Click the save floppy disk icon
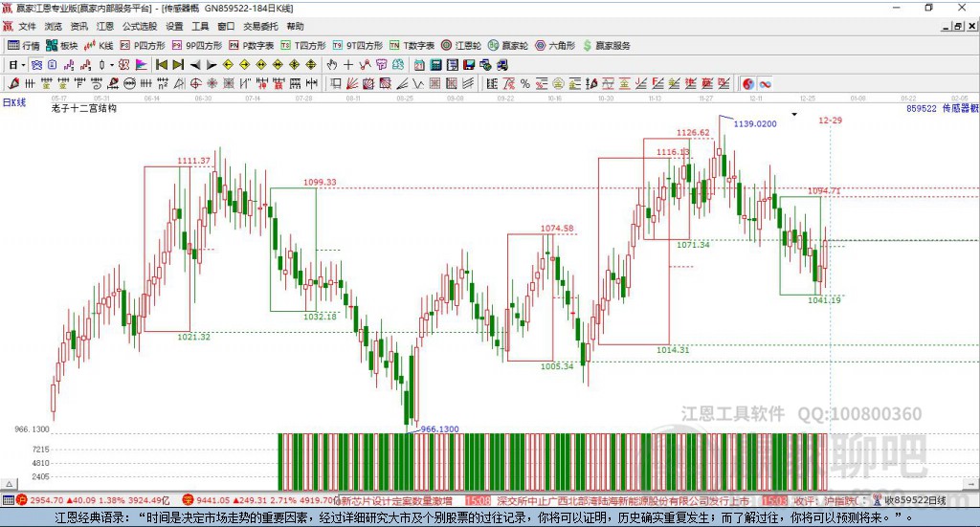This screenshot has width=980, height=527. tap(469, 64)
